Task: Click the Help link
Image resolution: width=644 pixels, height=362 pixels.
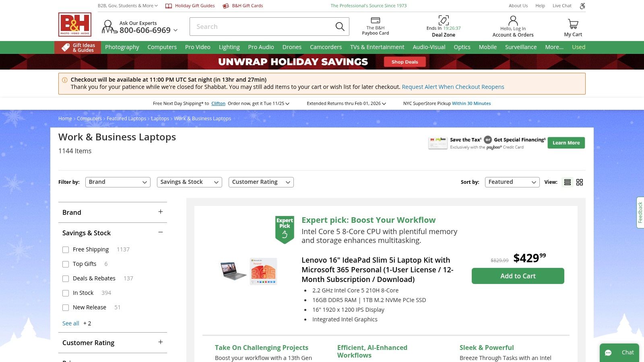Action: point(540,6)
